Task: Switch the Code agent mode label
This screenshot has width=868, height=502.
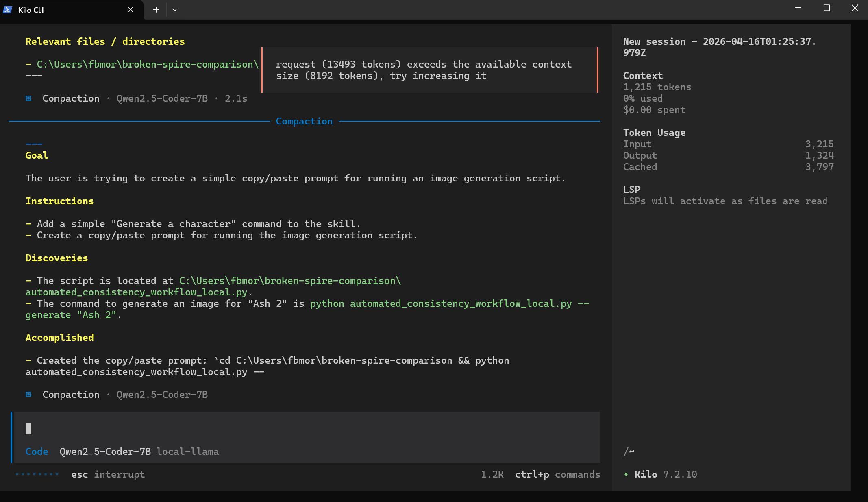Action: (x=37, y=452)
